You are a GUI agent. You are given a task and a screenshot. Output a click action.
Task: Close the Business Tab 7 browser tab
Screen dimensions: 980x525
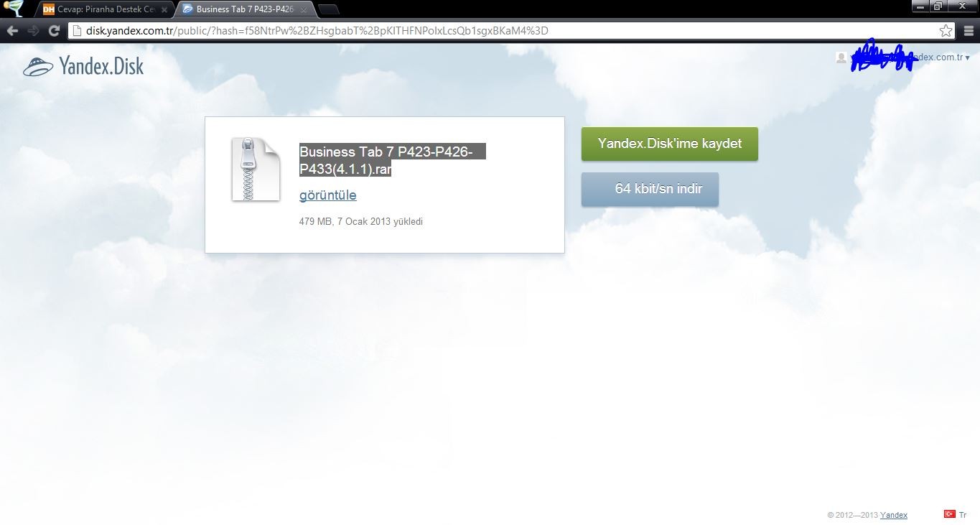(x=304, y=10)
